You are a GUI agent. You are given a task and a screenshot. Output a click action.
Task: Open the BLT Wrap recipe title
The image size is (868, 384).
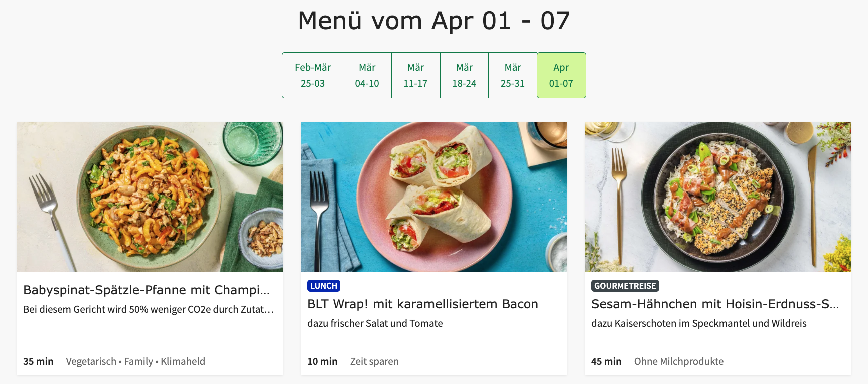point(422,304)
